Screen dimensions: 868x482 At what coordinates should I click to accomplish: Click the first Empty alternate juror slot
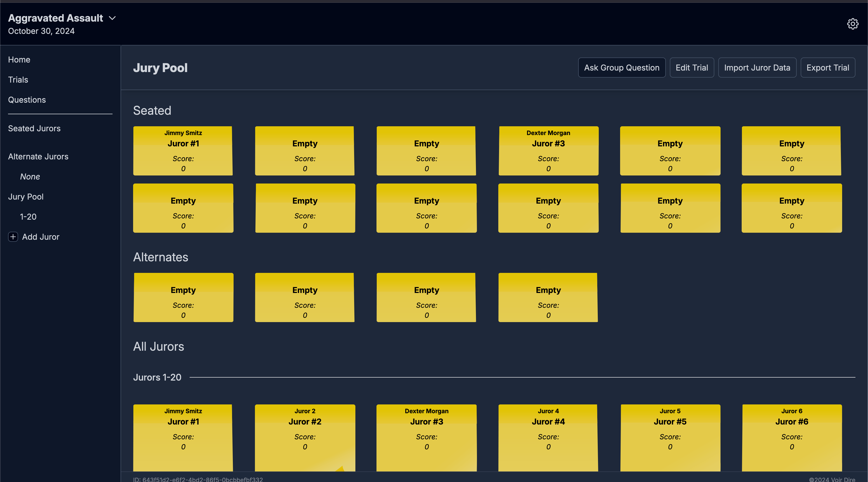pyautogui.click(x=183, y=297)
